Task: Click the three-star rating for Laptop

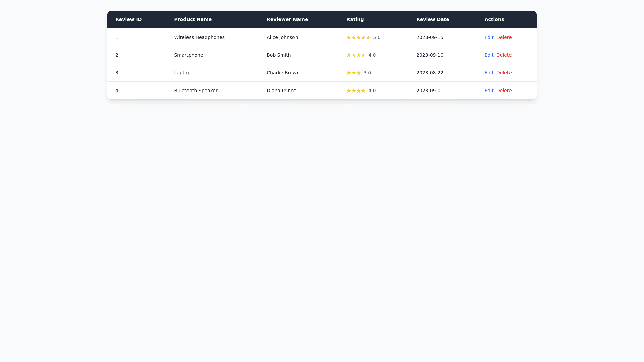Action: [354, 73]
